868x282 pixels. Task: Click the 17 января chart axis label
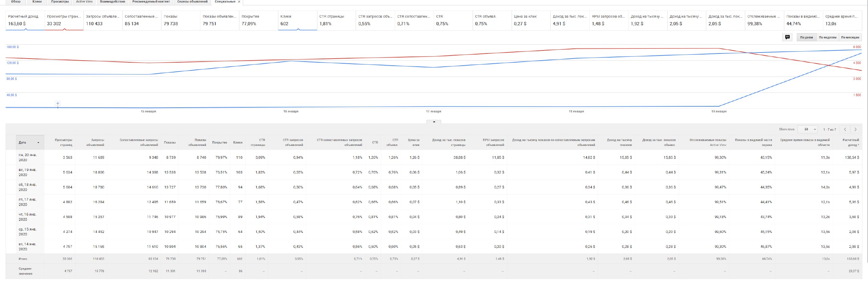click(434, 111)
